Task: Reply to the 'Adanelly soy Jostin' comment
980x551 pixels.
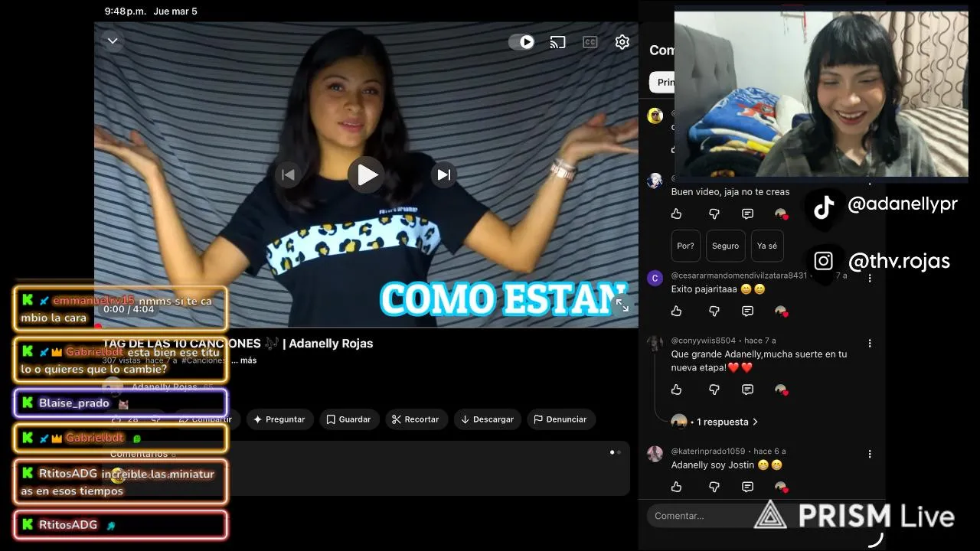Action: 747,487
